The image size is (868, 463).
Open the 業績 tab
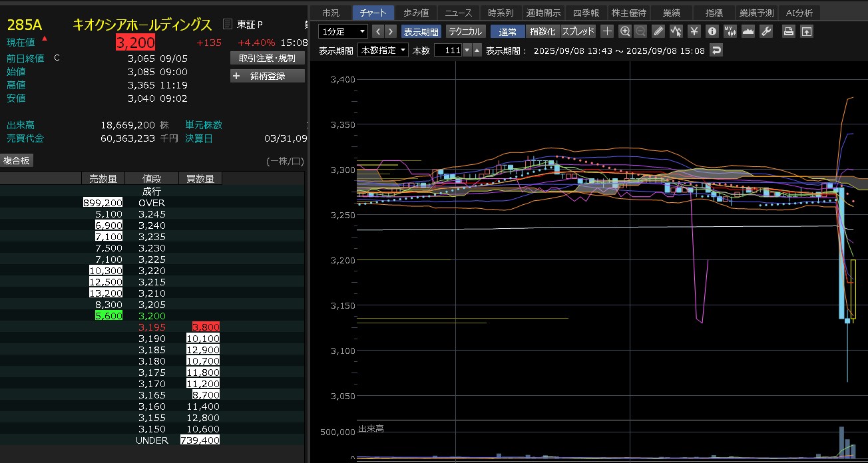[671, 13]
